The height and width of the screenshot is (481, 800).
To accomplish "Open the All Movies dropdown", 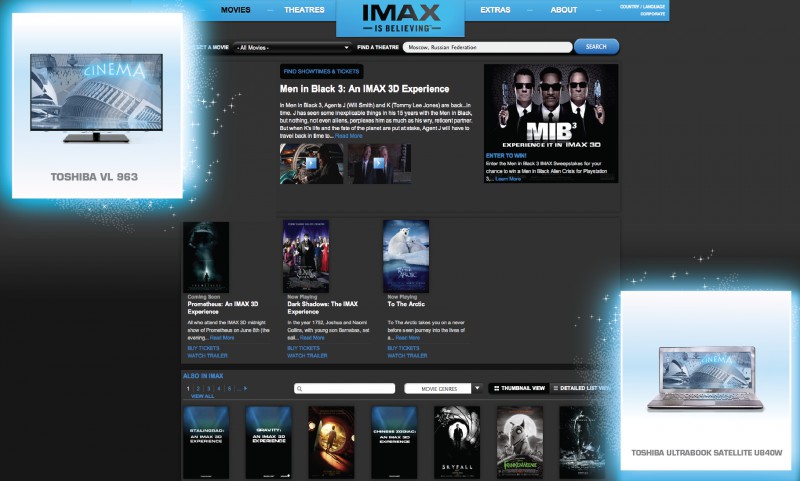I will point(293,47).
